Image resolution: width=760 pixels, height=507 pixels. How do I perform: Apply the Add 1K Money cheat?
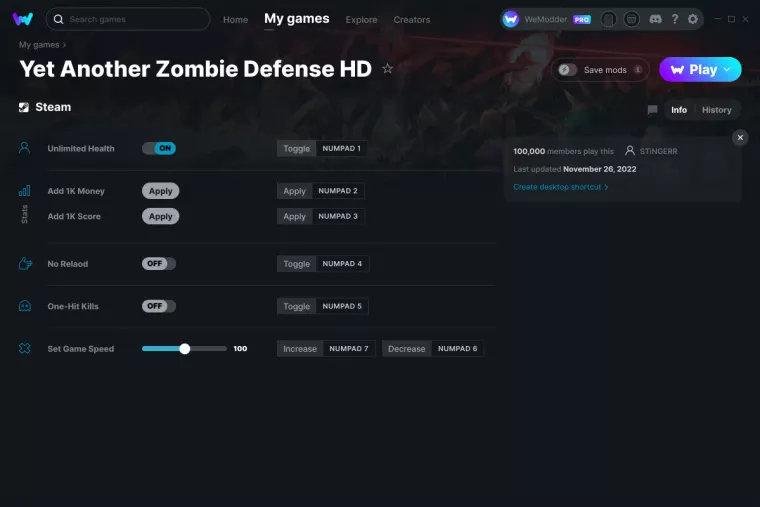(x=160, y=191)
